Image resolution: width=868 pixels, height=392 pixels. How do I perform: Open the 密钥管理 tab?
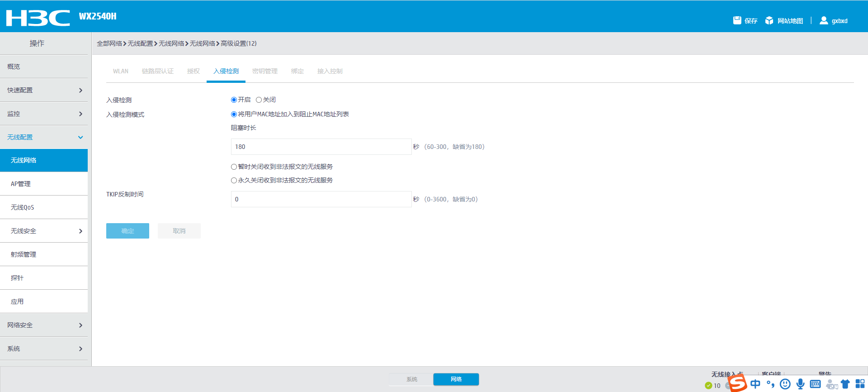tap(265, 71)
